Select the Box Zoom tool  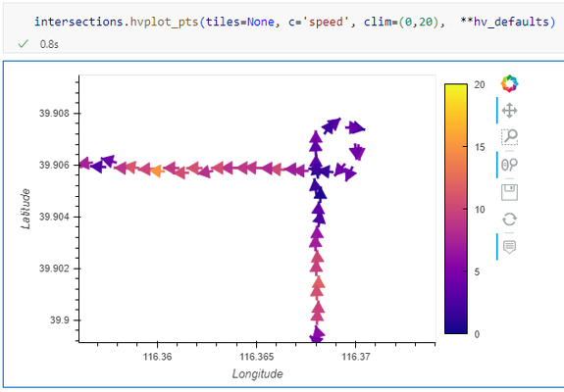[509, 137]
